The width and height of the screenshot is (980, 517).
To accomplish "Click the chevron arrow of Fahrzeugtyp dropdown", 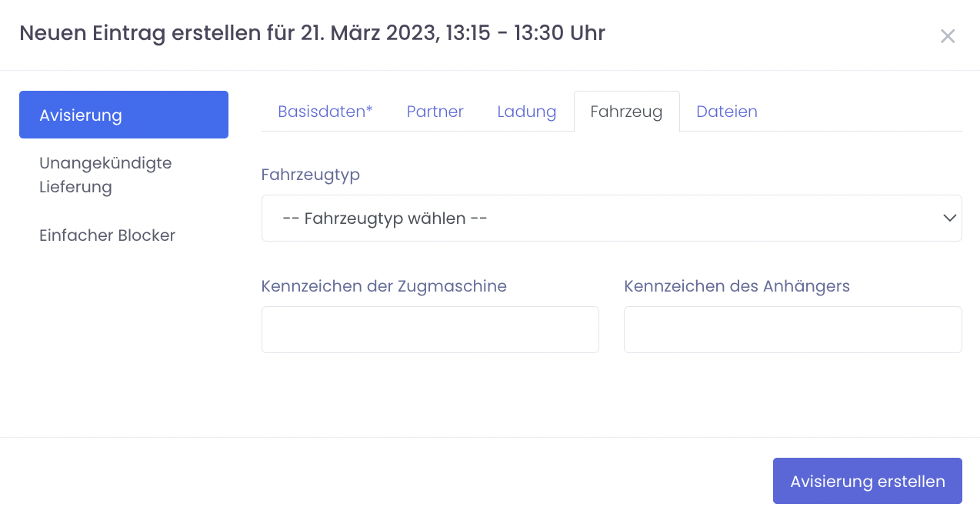I will point(948,218).
